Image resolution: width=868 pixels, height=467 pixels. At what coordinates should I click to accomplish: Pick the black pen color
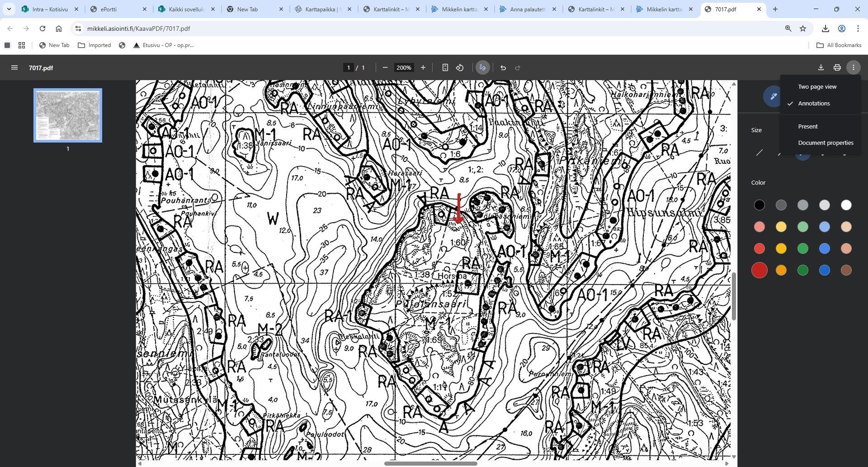pos(759,205)
